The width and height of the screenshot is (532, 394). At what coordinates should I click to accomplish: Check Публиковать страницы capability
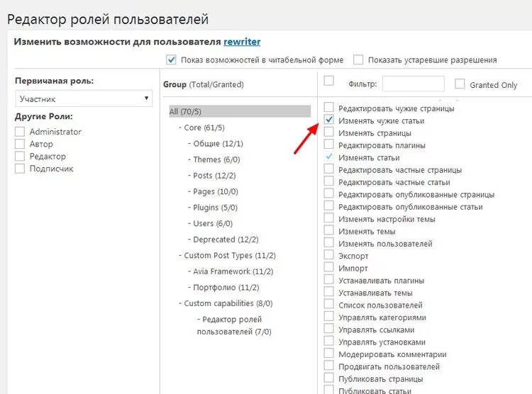tap(328, 378)
